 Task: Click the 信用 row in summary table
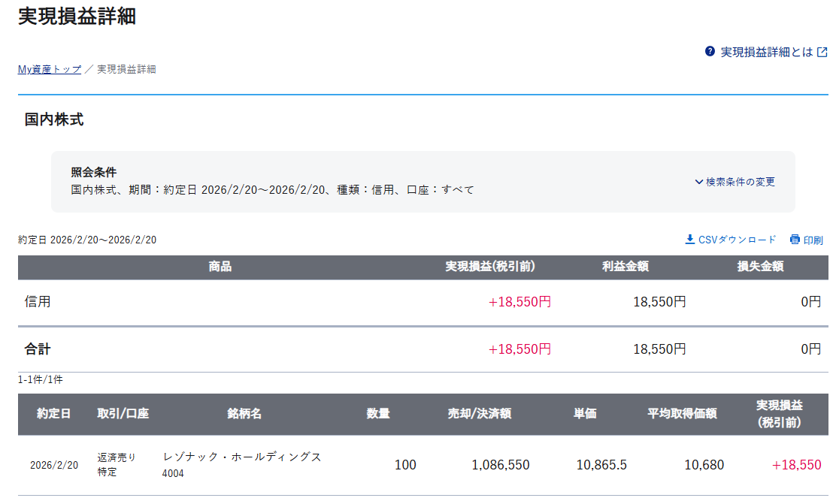[38, 302]
